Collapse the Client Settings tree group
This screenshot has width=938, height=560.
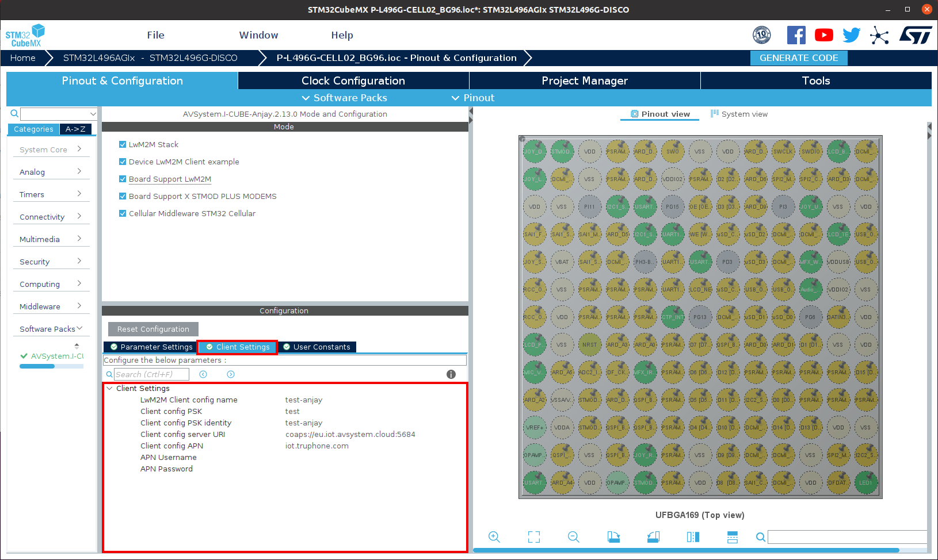pyautogui.click(x=109, y=388)
